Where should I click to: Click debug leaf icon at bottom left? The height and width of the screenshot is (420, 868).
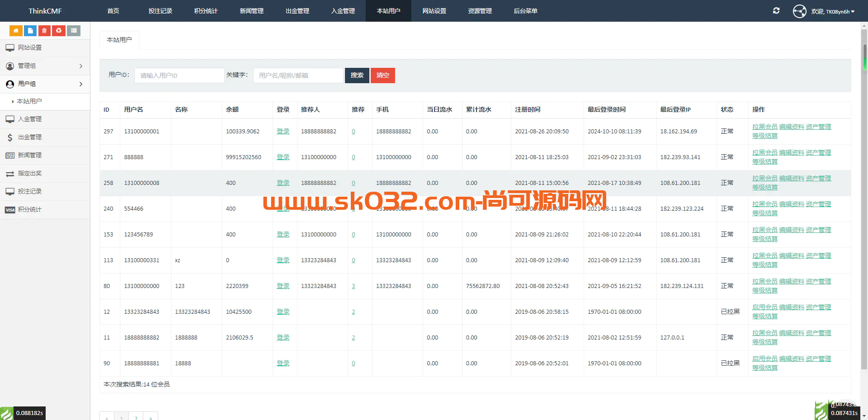(7, 413)
